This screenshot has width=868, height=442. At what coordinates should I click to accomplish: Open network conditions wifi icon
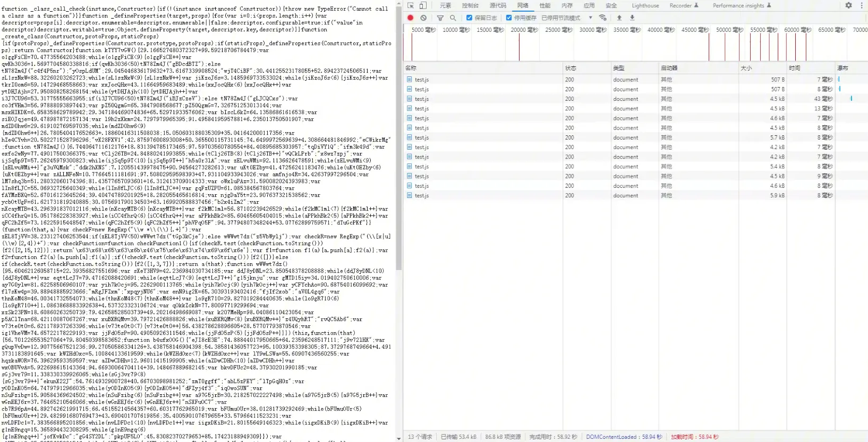pos(602,18)
